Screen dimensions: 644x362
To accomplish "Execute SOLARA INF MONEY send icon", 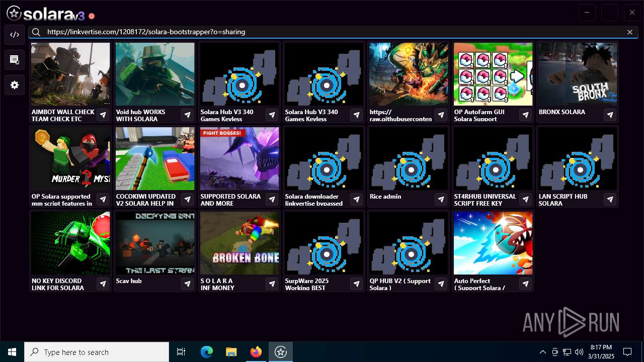I will (x=272, y=284).
